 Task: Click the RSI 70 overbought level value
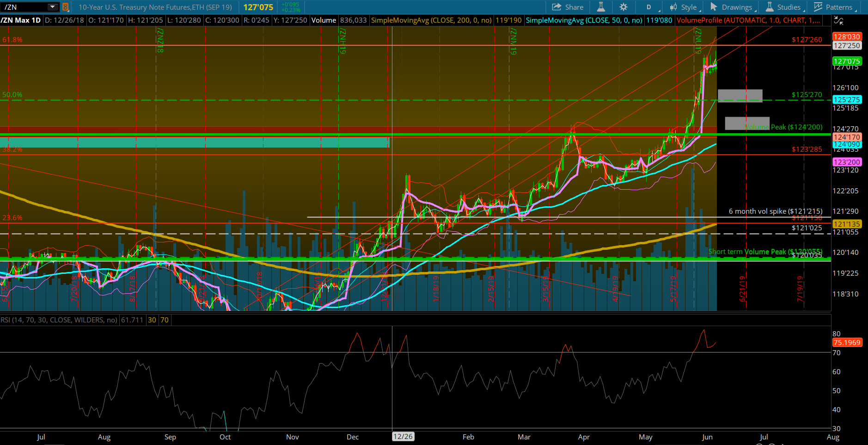click(x=165, y=320)
